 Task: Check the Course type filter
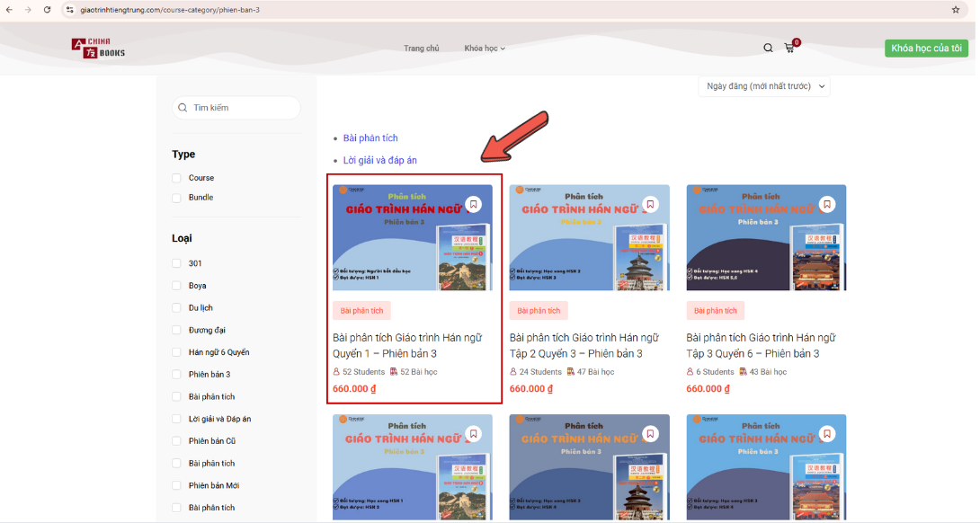[176, 177]
